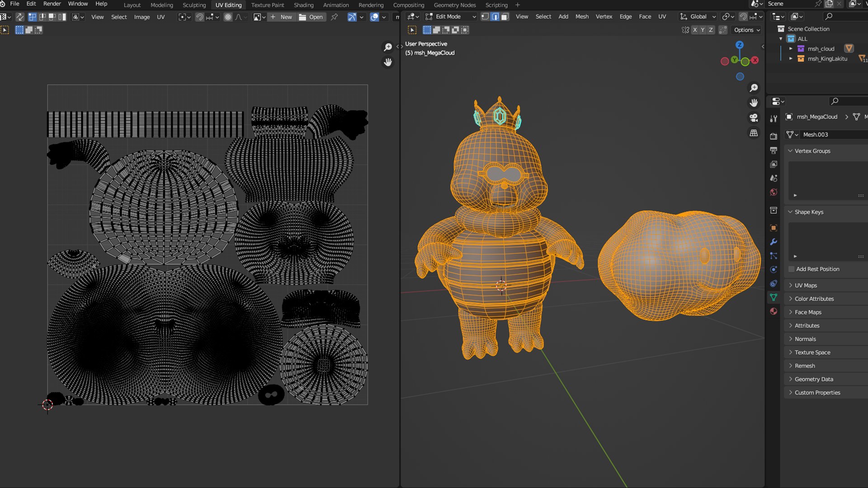
Task: Click the Open image button
Action: 311,17
